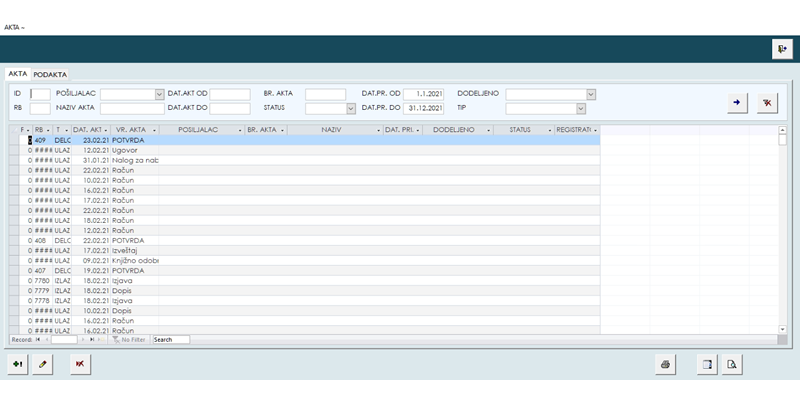Click the exit door icon
Viewport: 800px width, 400px height.
782,50
